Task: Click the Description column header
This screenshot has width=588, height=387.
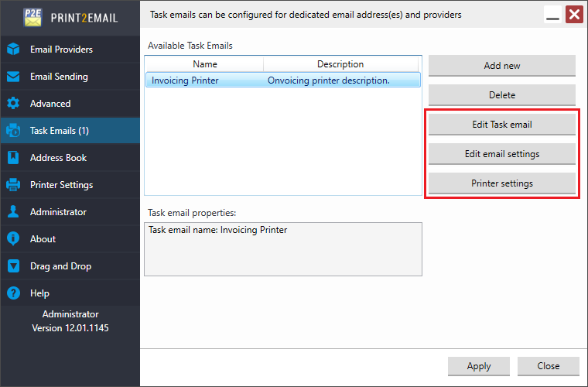Action: [x=340, y=64]
